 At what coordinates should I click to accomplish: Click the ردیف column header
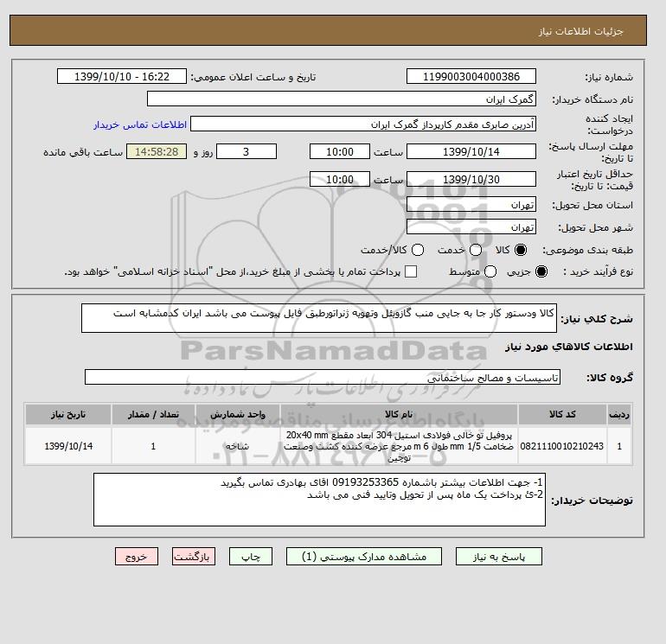pyautogui.click(x=619, y=414)
